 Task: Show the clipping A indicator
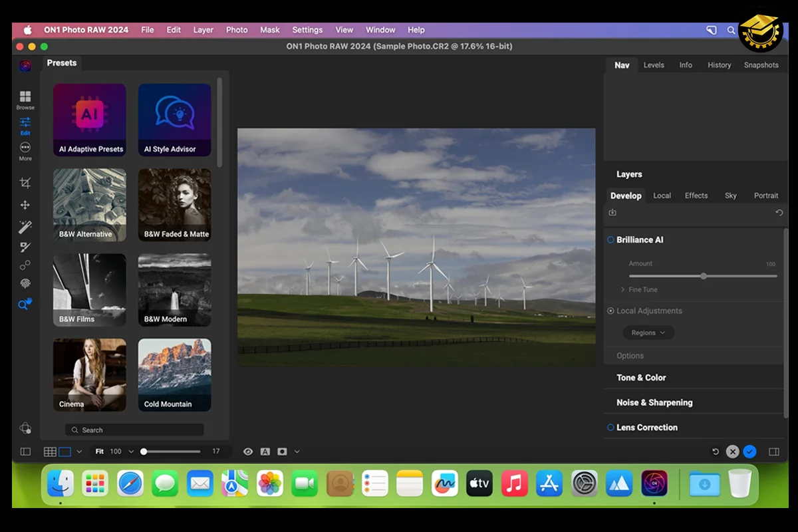click(x=265, y=452)
